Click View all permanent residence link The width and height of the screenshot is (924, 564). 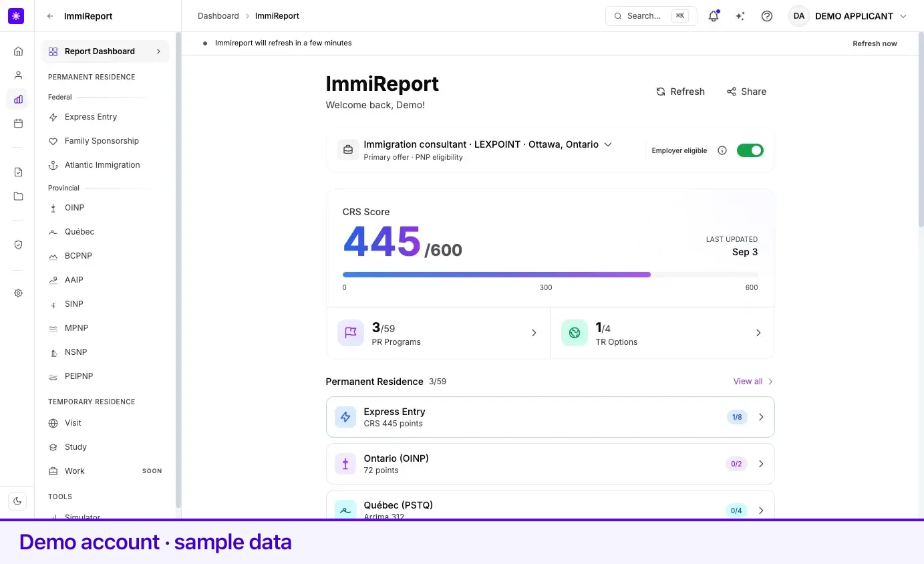point(753,382)
